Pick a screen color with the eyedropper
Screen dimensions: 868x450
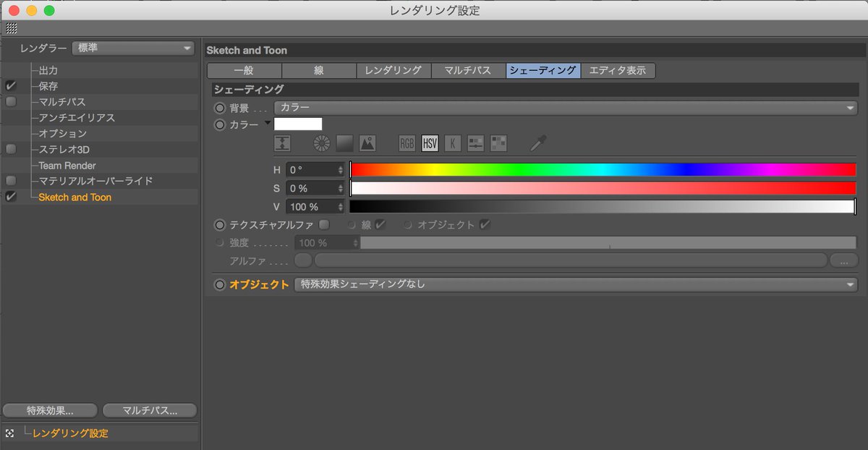(x=537, y=143)
